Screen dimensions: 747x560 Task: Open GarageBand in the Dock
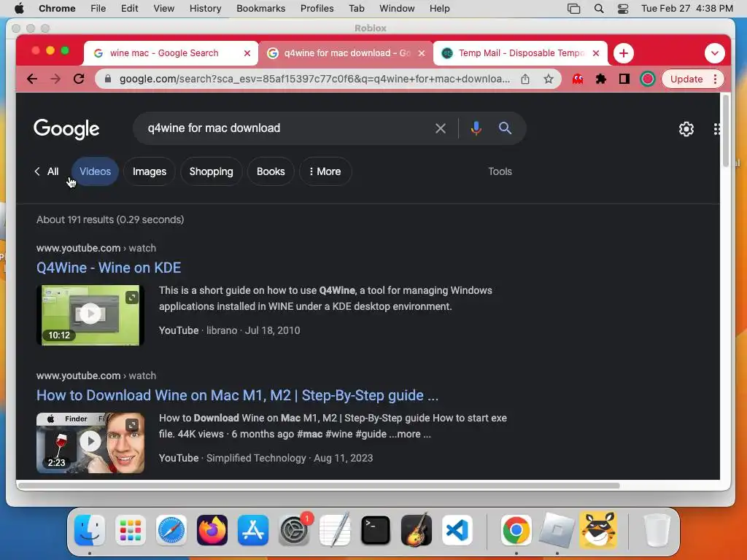pyautogui.click(x=417, y=530)
